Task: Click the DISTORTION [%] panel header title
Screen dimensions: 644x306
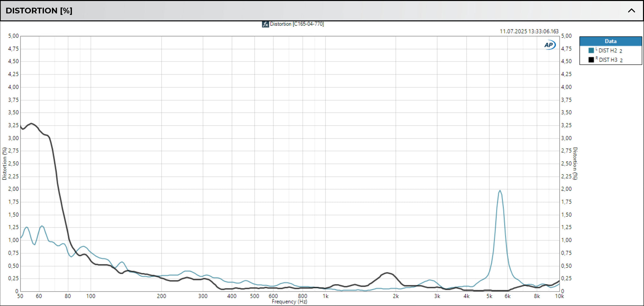Action: [39, 11]
